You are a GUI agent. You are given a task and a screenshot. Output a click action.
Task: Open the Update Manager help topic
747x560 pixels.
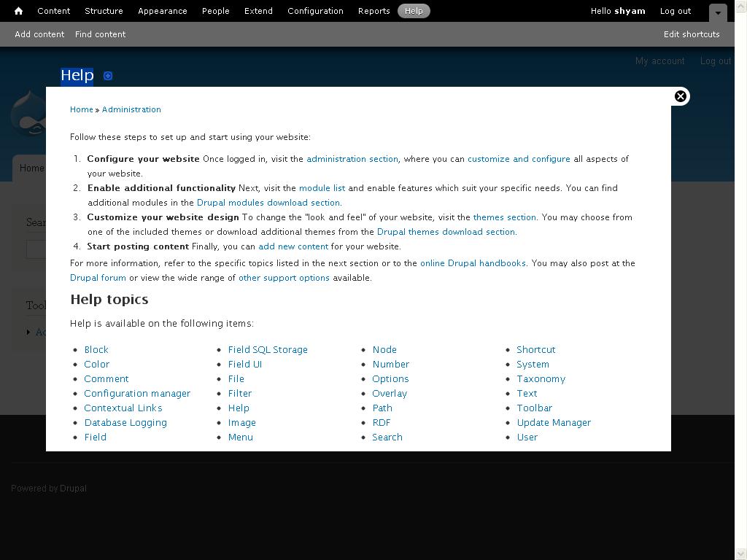pos(554,422)
